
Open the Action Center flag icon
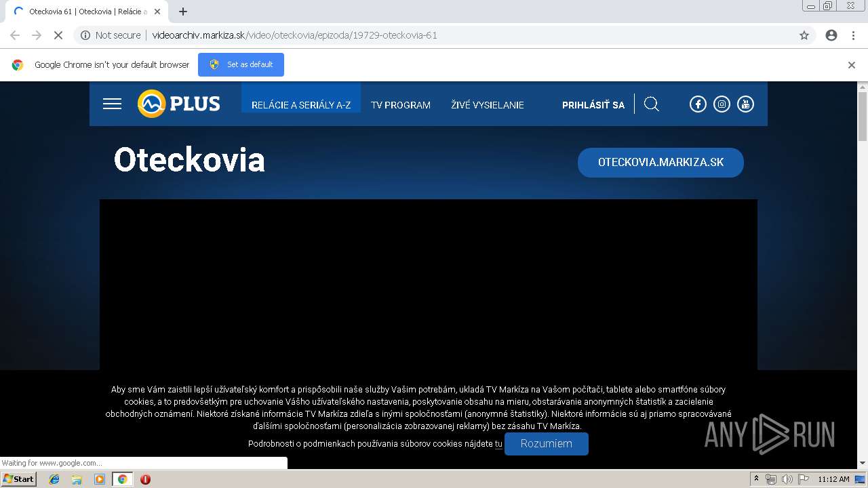(x=804, y=479)
